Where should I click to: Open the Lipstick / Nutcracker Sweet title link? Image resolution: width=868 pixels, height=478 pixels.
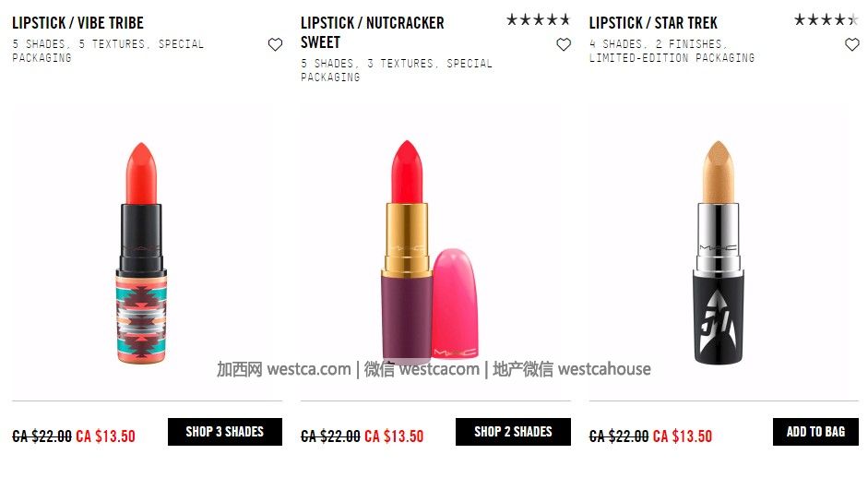(x=373, y=32)
